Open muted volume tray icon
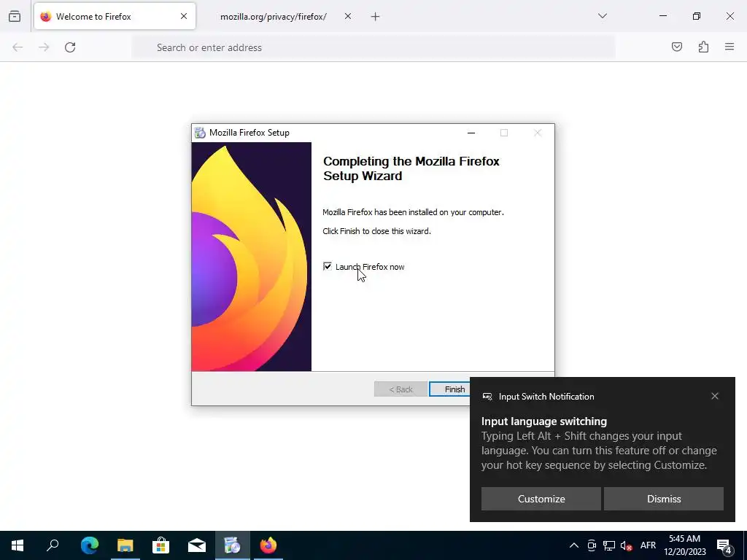747x560 pixels. [x=627, y=545]
